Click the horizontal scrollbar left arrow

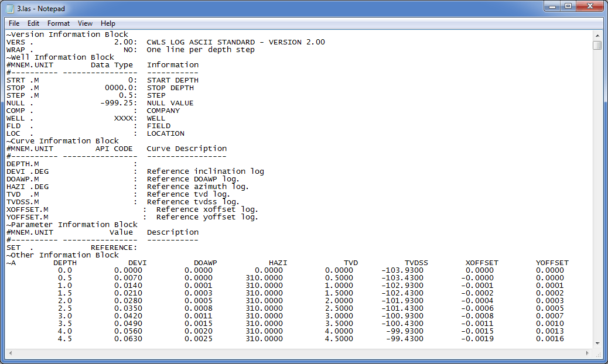[11, 353]
